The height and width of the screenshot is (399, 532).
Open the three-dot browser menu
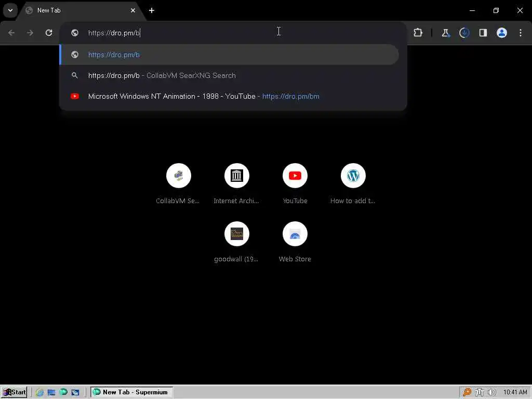[521, 33]
